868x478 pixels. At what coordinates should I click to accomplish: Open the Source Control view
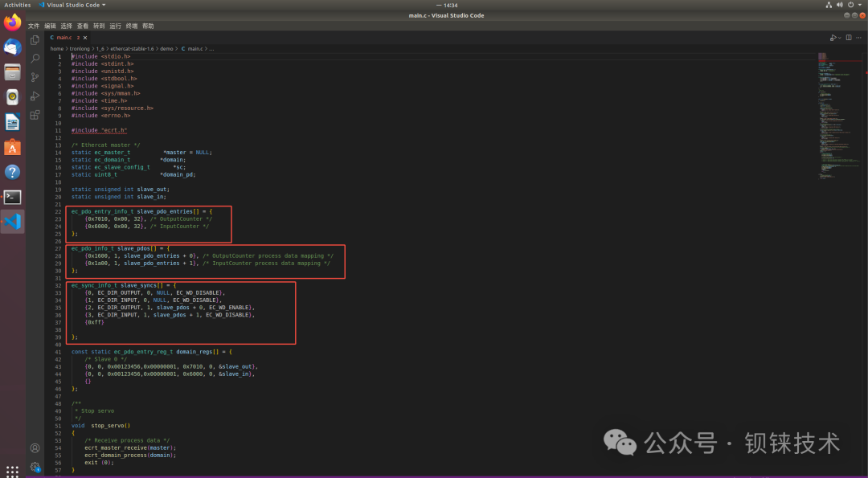(x=35, y=77)
